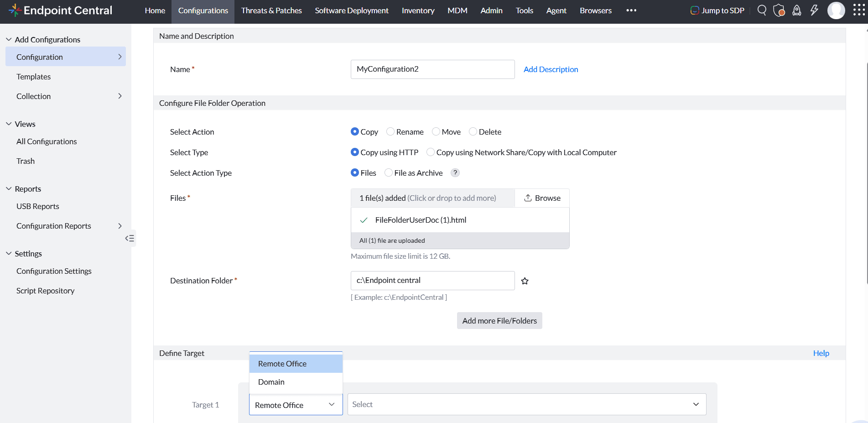Select Files action type radio

coord(355,172)
